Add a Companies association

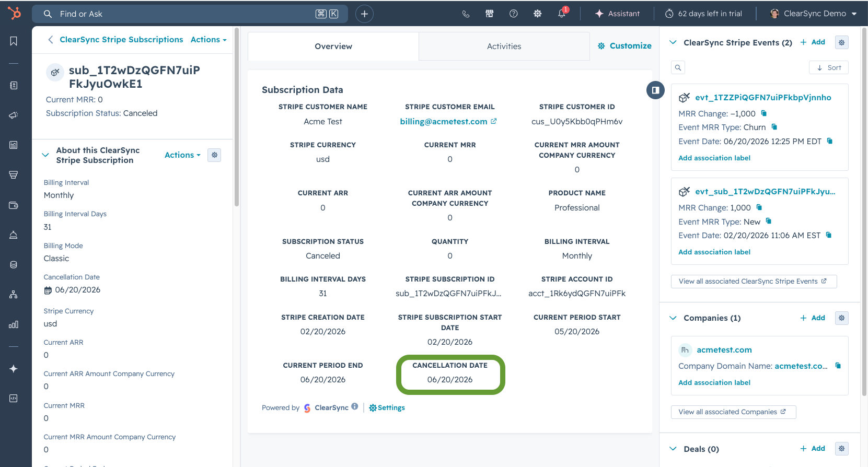[813, 318]
